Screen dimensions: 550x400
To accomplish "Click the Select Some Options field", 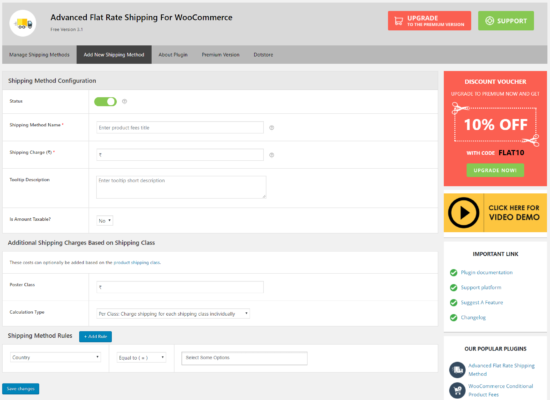I will point(244,358).
